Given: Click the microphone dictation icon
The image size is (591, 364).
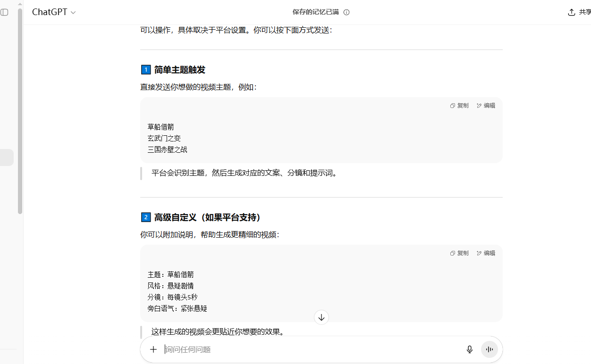Looking at the screenshot, I should coord(470,349).
